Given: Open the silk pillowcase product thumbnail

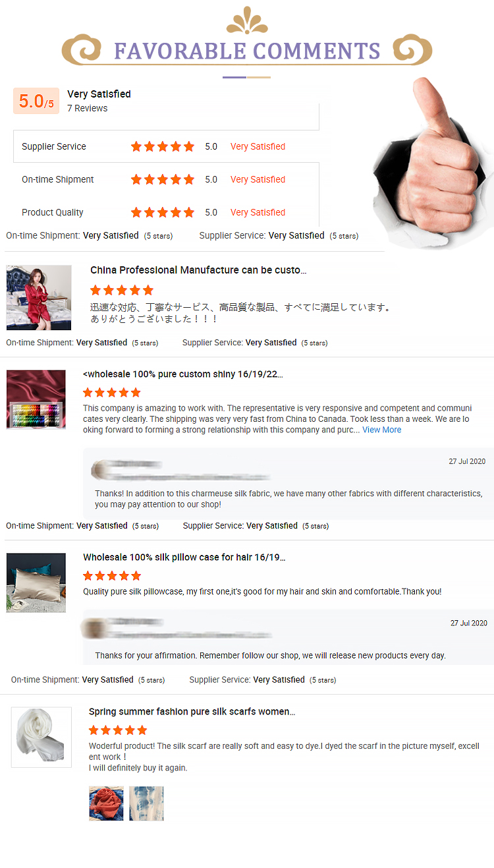Looking at the screenshot, I should coord(36,583).
